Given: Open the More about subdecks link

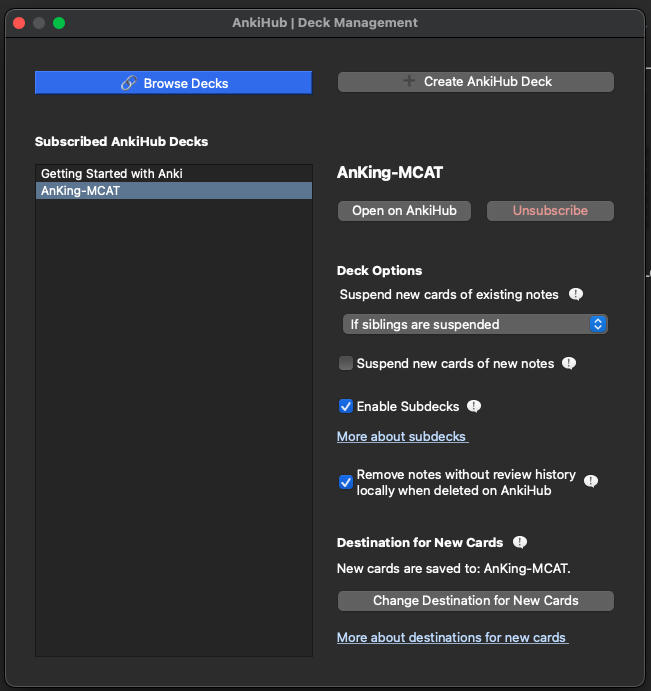Looking at the screenshot, I should tap(402, 436).
